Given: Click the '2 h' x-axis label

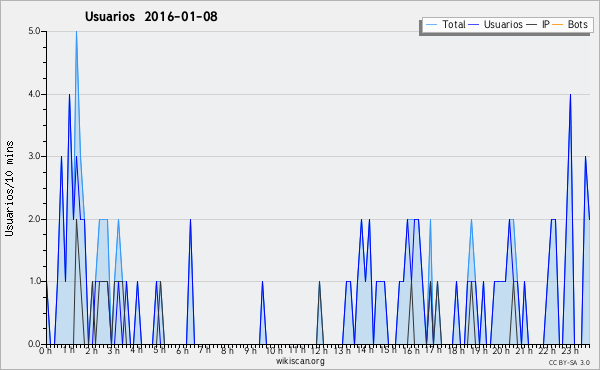Looking at the screenshot, I should (x=91, y=350).
